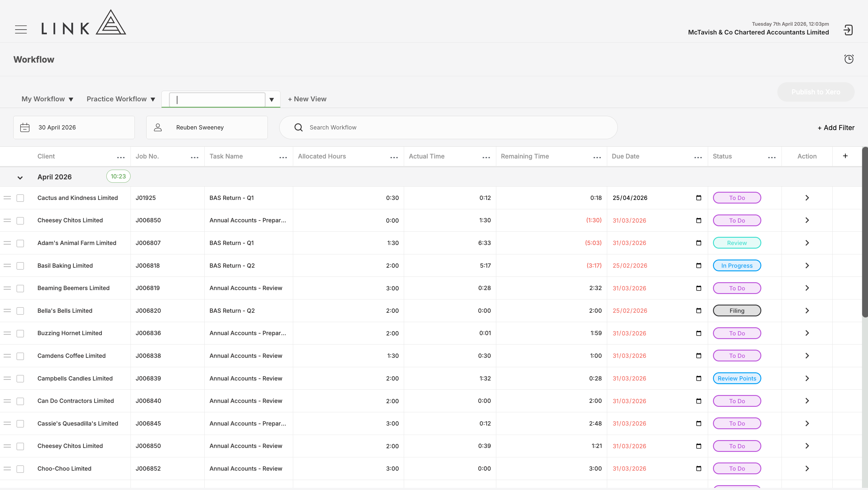Click the + Add Filter link
Image resolution: width=868 pixels, height=490 pixels.
pyautogui.click(x=836, y=127)
